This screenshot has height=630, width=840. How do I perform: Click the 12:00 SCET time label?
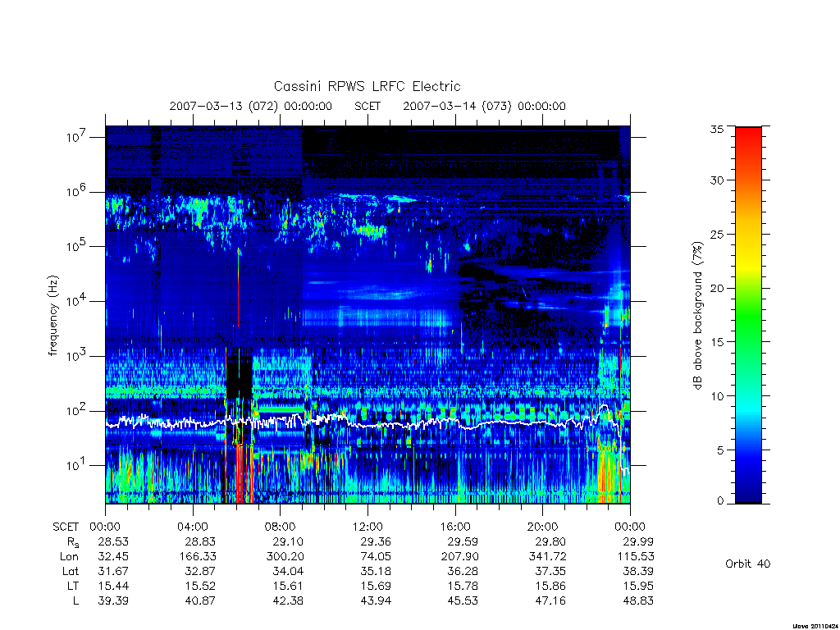pos(367,527)
